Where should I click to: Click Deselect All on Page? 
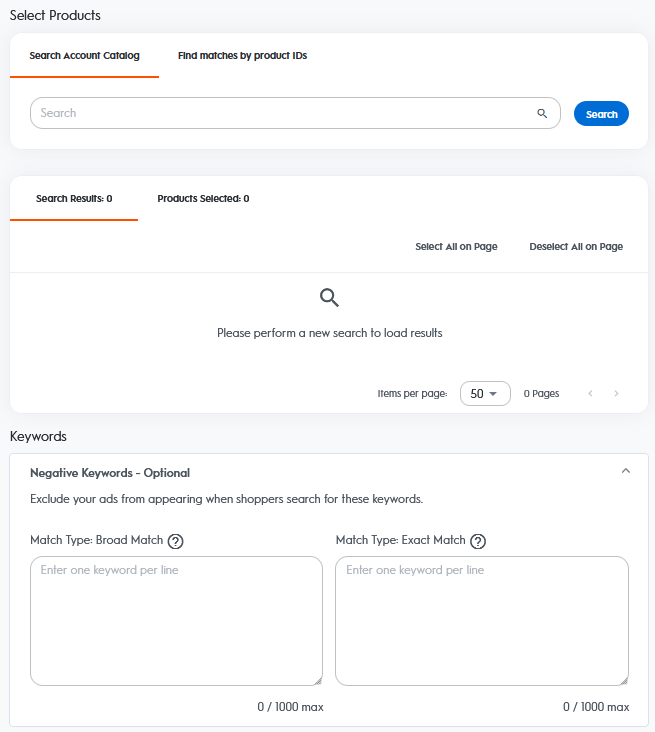pos(576,247)
